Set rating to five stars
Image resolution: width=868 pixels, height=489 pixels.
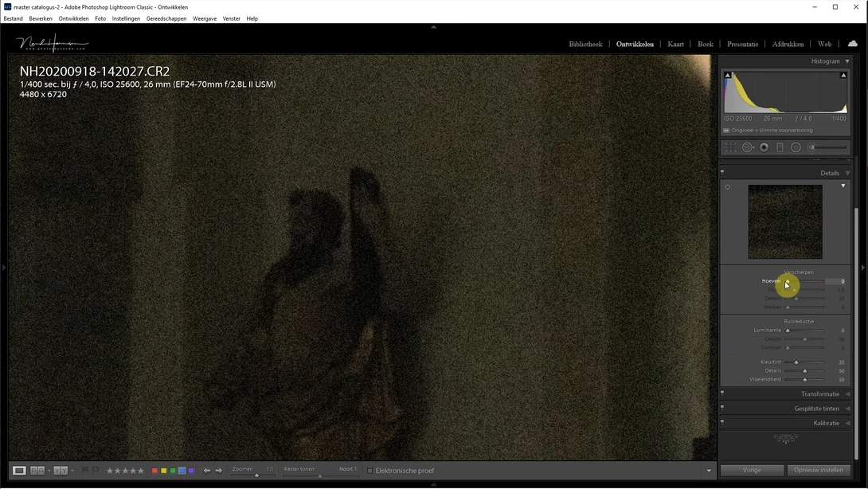[x=141, y=470]
